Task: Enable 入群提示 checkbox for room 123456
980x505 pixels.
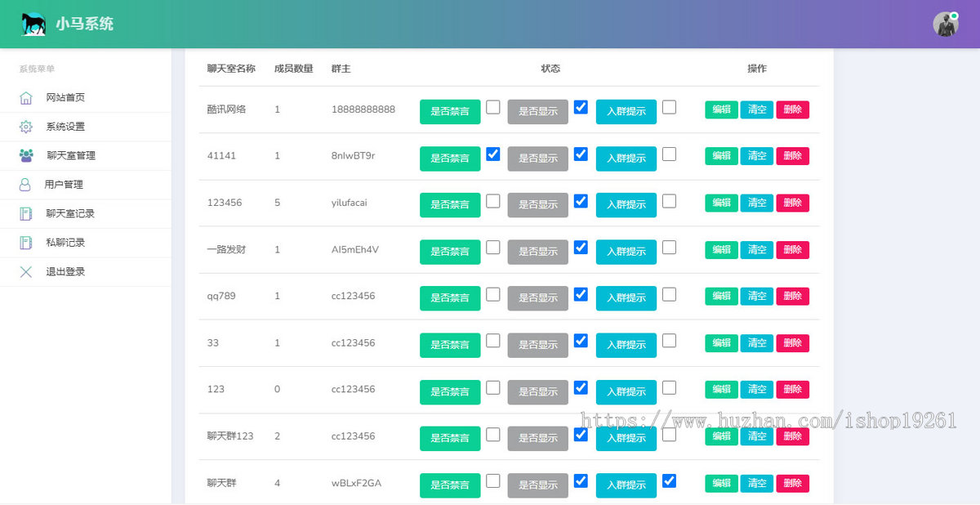Action: pyautogui.click(x=669, y=200)
